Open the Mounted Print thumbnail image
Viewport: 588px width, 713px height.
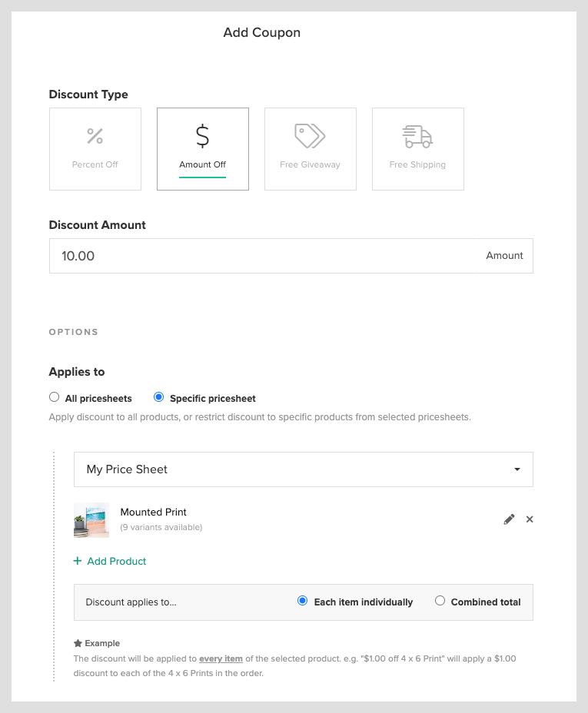coord(91,520)
